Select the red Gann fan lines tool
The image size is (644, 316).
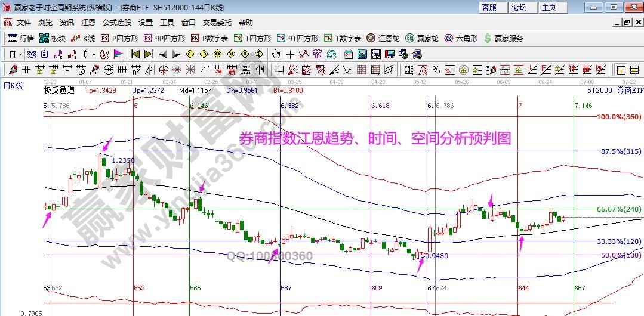pos(292,69)
